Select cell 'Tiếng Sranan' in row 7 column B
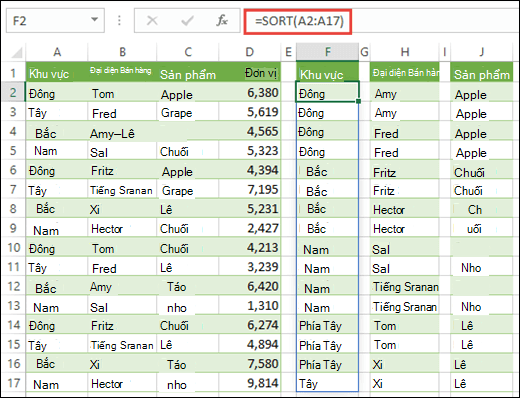This screenshot has height=398, width=520. tap(122, 189)
